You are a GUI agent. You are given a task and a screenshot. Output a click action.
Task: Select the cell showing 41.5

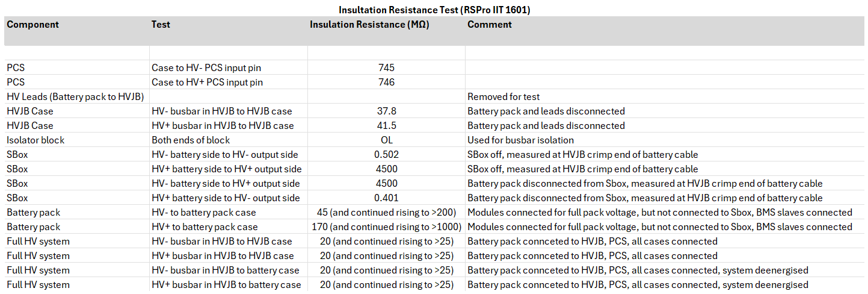[x=386, y=125]
